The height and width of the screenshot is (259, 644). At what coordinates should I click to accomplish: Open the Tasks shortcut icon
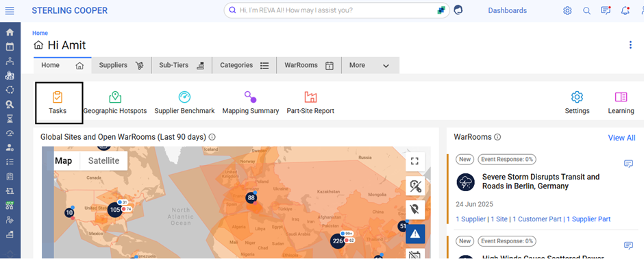tap(58, 97)
